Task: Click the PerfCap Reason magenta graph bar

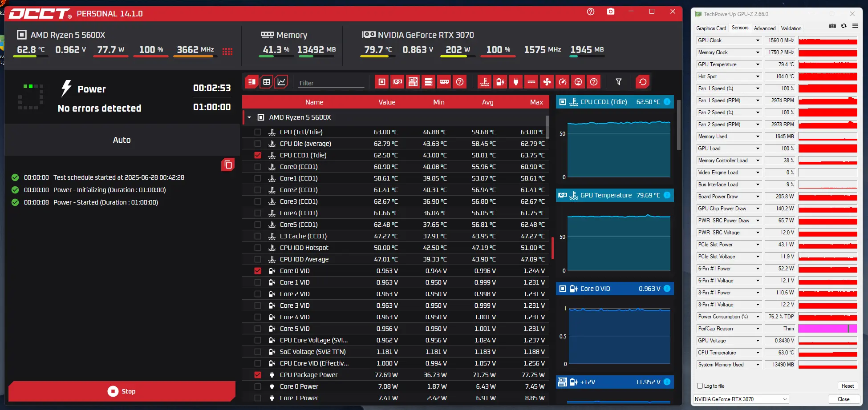Action: [x=827, y=329]
